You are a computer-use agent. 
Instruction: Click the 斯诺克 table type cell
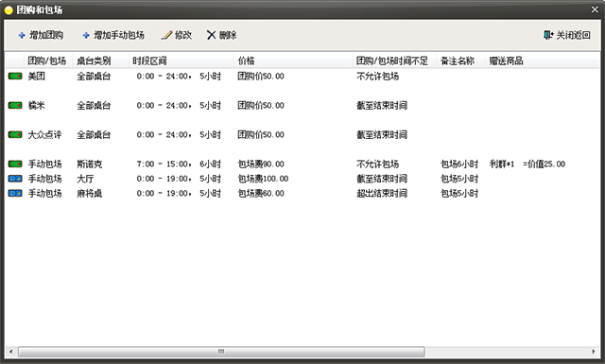coord(90,165)
